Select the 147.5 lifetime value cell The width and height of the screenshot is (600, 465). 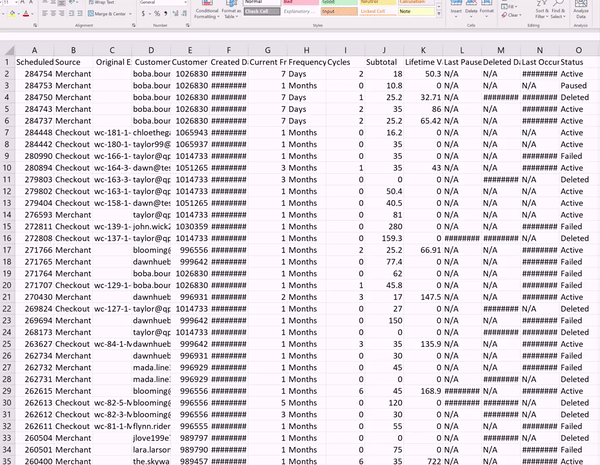(423, 297)
